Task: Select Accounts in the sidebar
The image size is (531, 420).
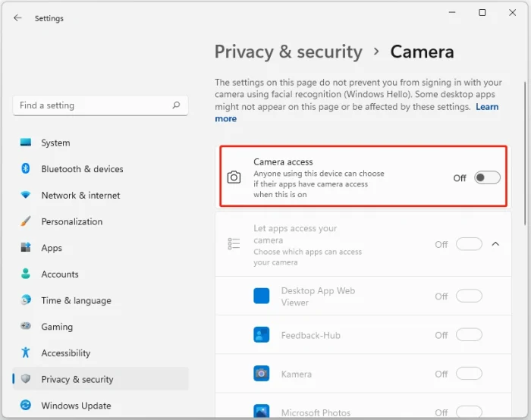Action: pyautogui.click(x=100, y=274)
